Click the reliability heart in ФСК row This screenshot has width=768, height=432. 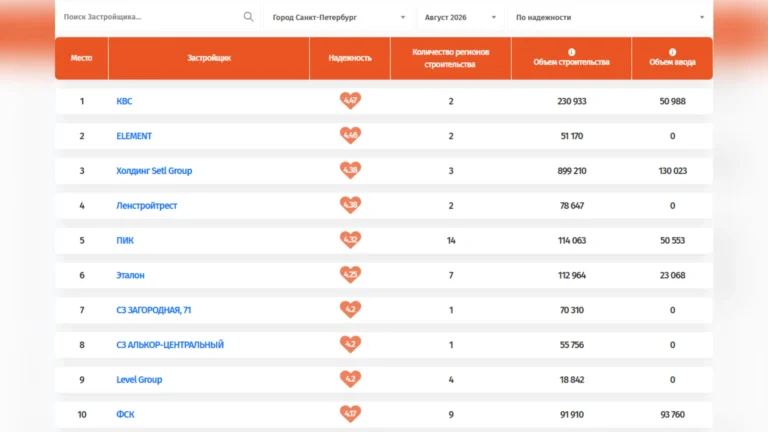350,414
